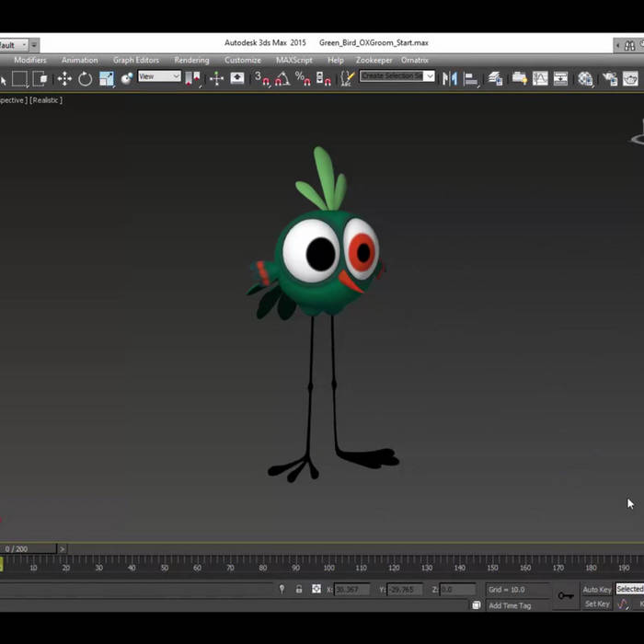Open the Mirror tool

coord(450,79)
